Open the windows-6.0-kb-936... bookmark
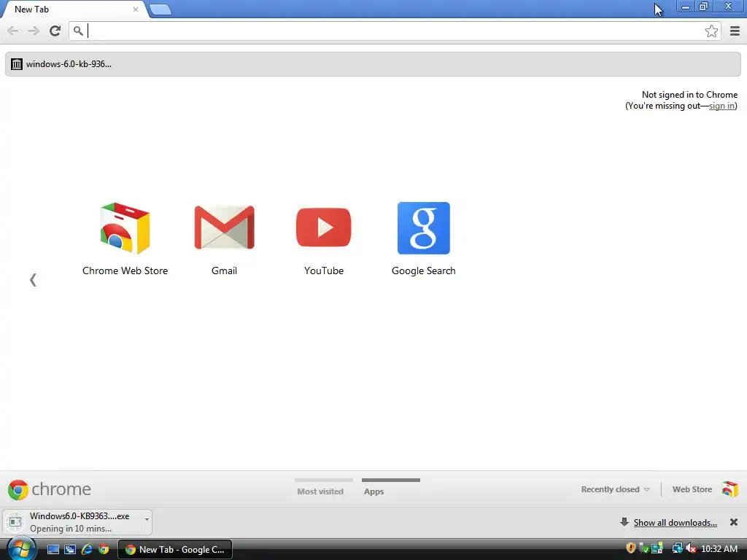The width and height of the screenshot is (747, 560). pyautogui.click(x=61, y=64)
